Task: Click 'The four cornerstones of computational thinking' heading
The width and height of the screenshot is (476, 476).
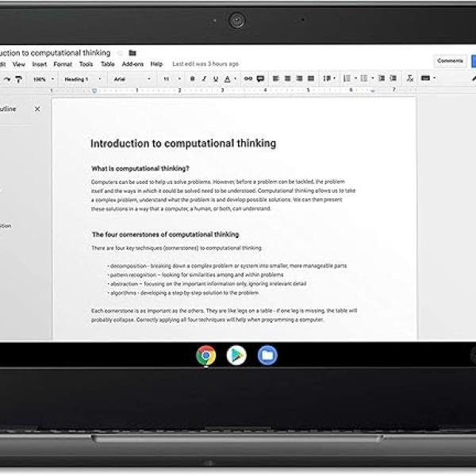Action: coord(166,234)
